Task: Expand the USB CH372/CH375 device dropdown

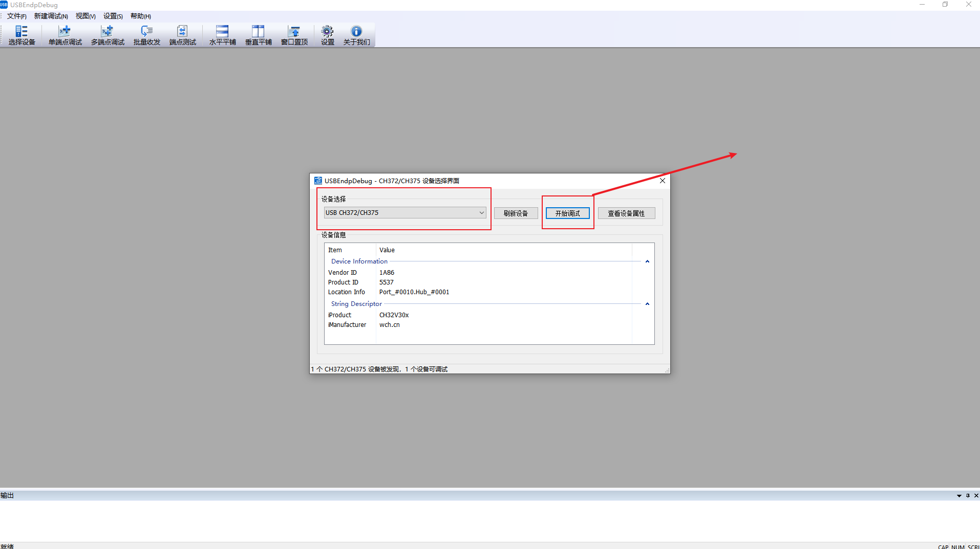Action: 404,213
